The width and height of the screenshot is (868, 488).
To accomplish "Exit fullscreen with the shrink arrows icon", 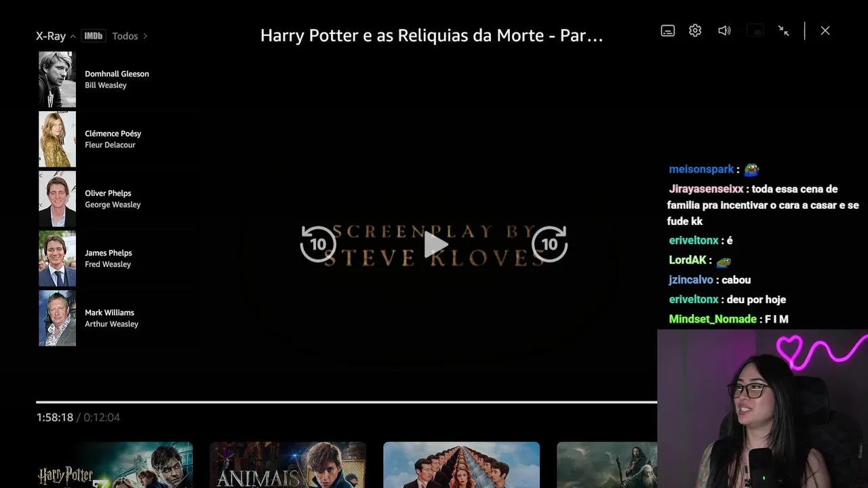I will [x=784, y=30].
